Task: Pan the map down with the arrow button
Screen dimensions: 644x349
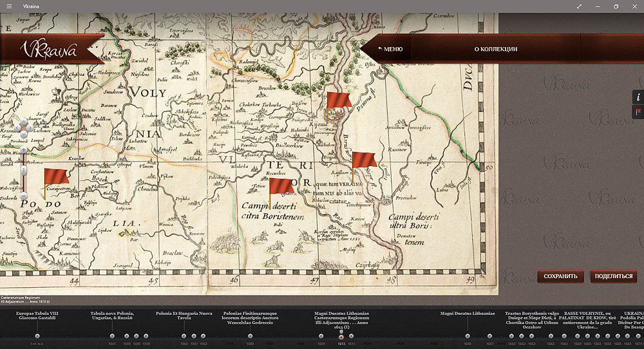Action: point(24,135)
